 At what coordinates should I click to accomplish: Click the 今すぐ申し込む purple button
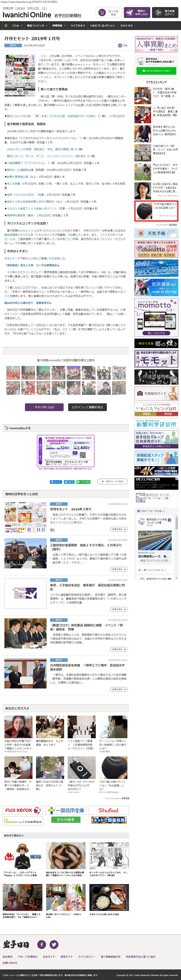(44, 407)
